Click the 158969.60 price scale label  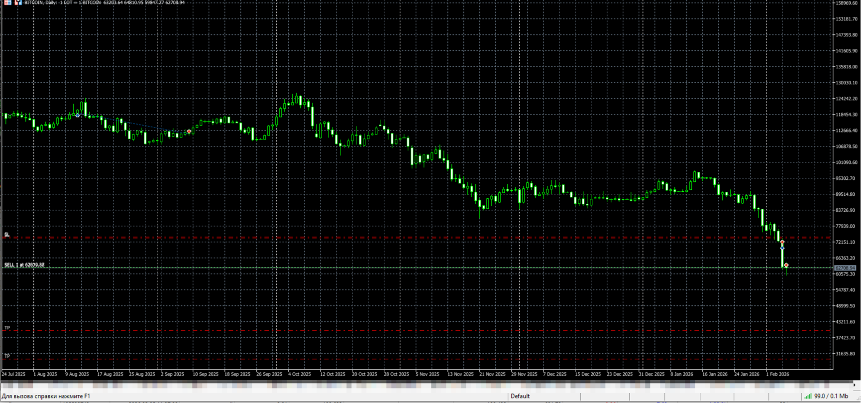[x=847, y=3]
